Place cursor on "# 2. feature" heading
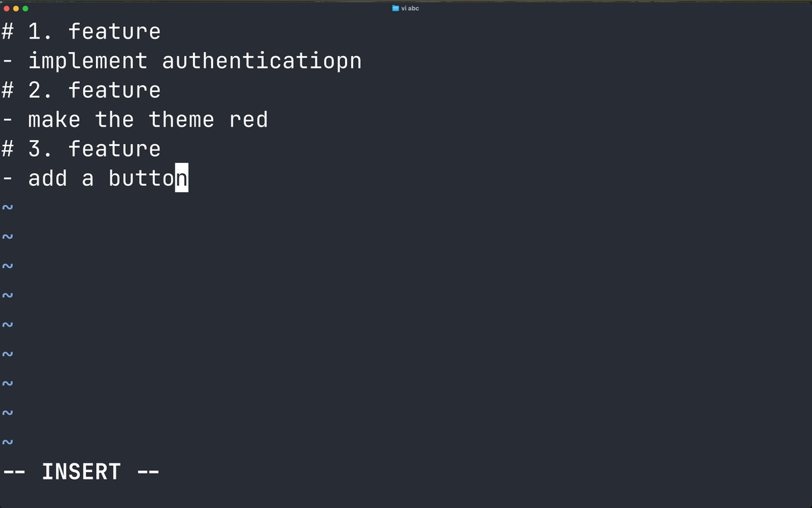This screenshot has height=508, width=812. click(81, 91)
